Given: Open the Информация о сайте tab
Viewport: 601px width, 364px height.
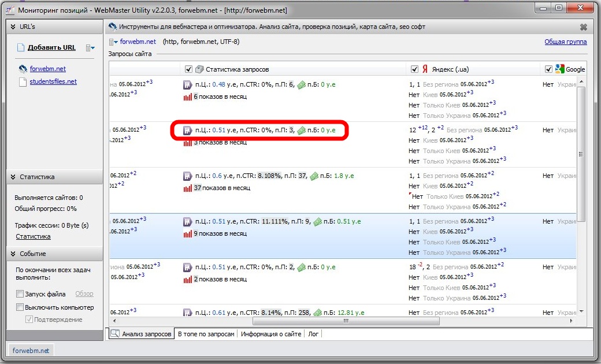Looking at the screenshot, I should point(271,334).
